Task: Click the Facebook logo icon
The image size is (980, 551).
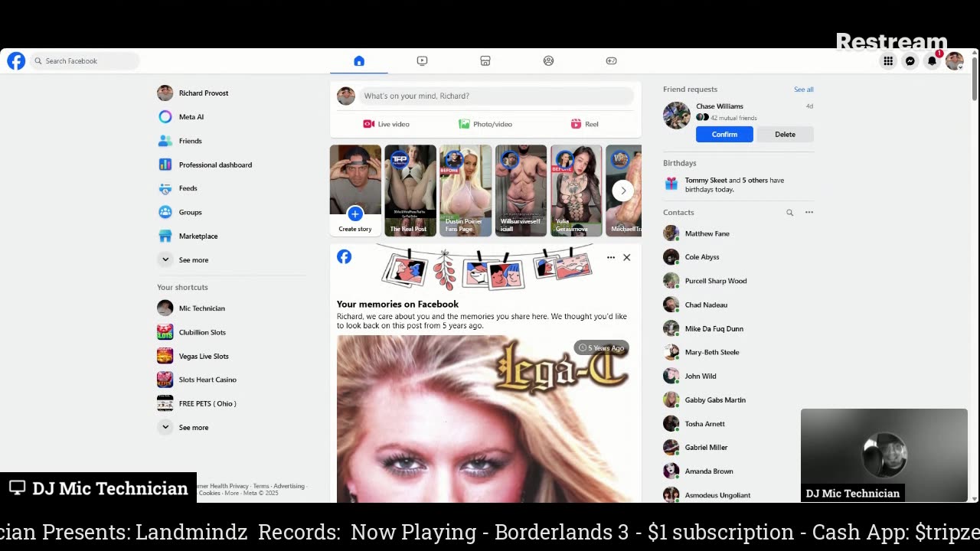Action: pos(16,61)
